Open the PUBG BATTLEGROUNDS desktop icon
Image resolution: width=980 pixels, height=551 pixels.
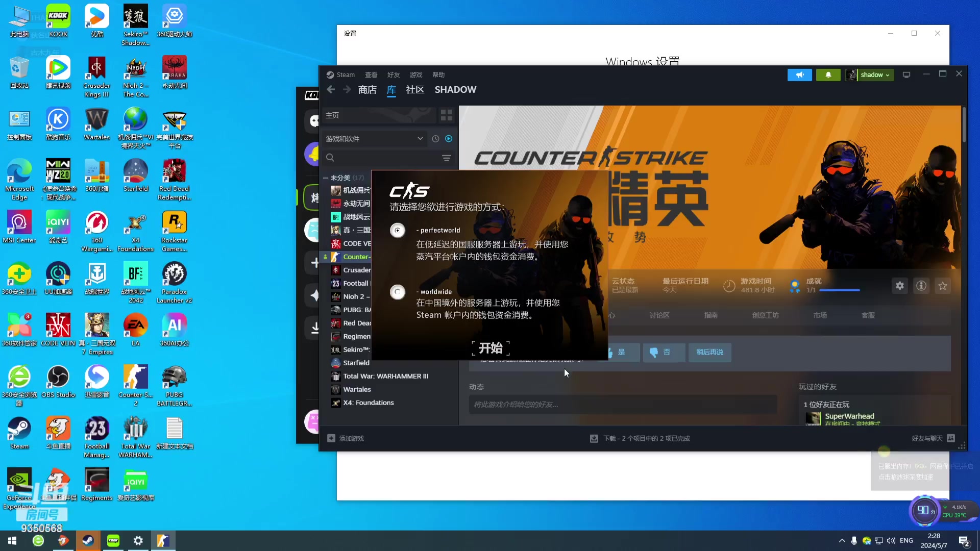(175, 386)
